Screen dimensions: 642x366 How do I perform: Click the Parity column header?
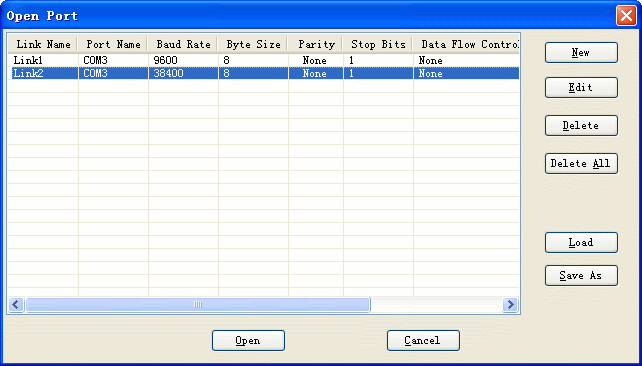point(315,44)
